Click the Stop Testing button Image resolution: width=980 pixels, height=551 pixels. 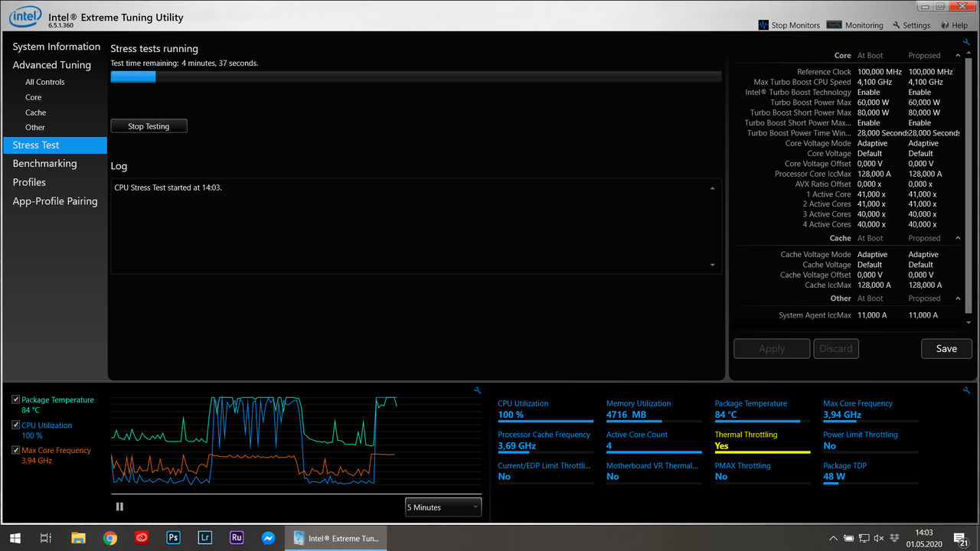pyautogui.click(x=149, y=126)
